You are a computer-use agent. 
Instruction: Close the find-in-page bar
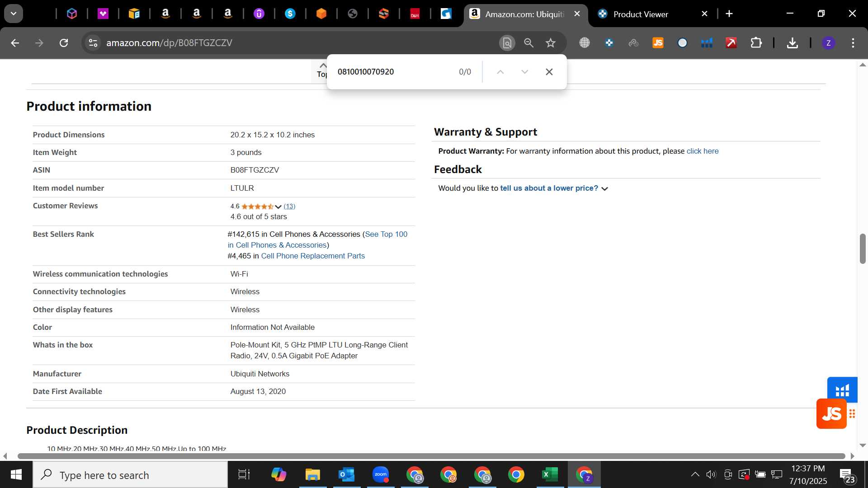pos(549,72)
